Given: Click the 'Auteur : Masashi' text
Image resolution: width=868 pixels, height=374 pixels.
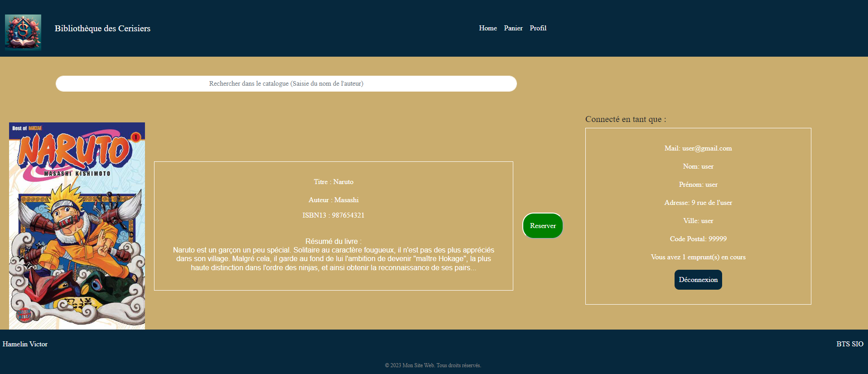Looking at the screenshot, I should coord(333,200).
